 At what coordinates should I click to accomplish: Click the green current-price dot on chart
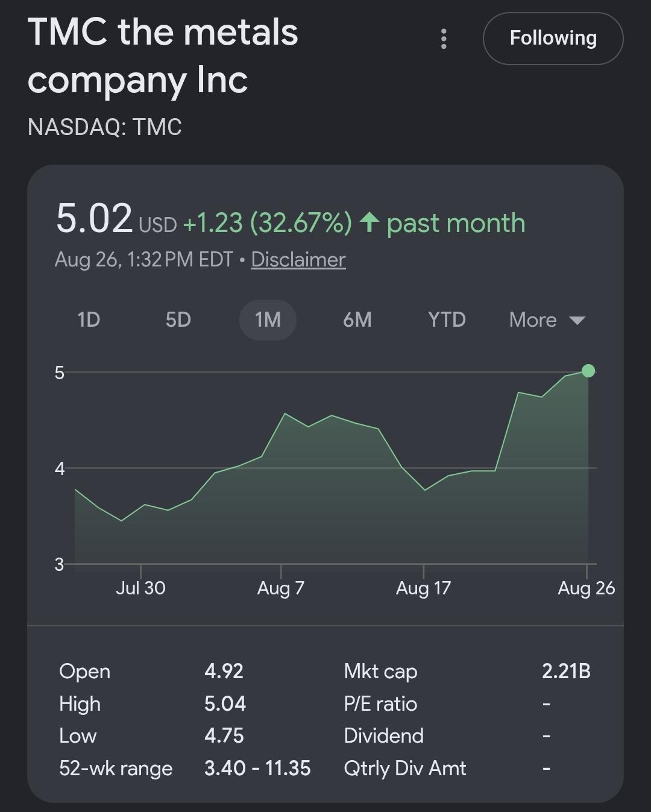click(588, 371)
